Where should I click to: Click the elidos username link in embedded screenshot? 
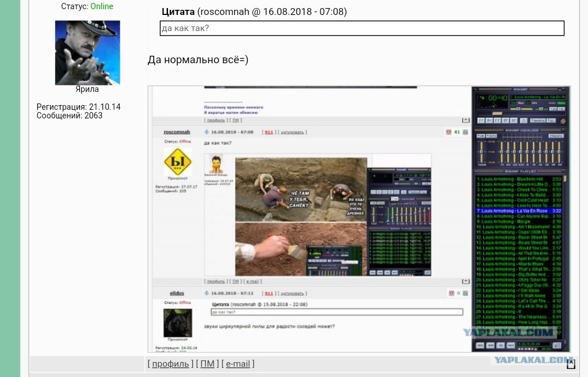pyautogui.click(x=177, y=293)
